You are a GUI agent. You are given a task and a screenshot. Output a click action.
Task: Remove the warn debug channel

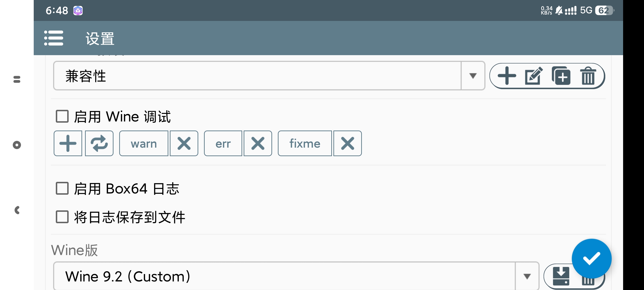click(x=184, y=143)
